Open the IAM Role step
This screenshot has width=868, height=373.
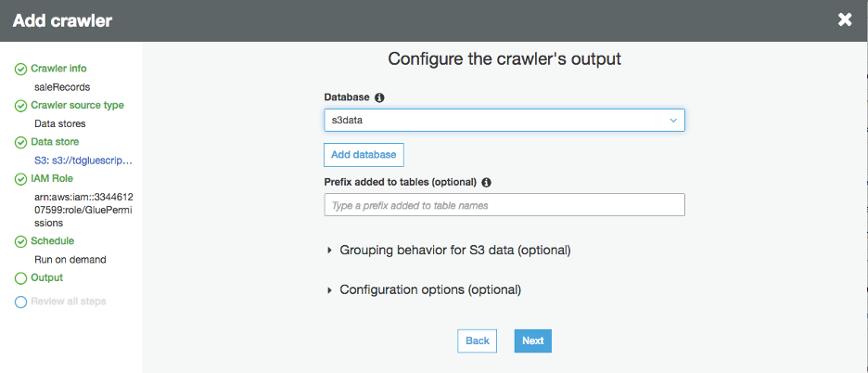click(52, 179)
